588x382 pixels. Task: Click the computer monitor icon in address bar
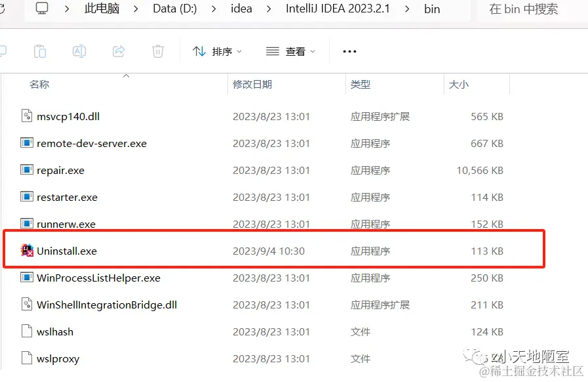tap(41, 8)
